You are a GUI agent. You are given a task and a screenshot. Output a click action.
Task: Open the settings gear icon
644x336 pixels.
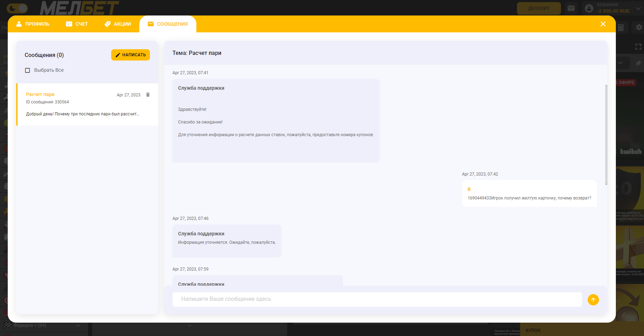click(x=639, y=27)
